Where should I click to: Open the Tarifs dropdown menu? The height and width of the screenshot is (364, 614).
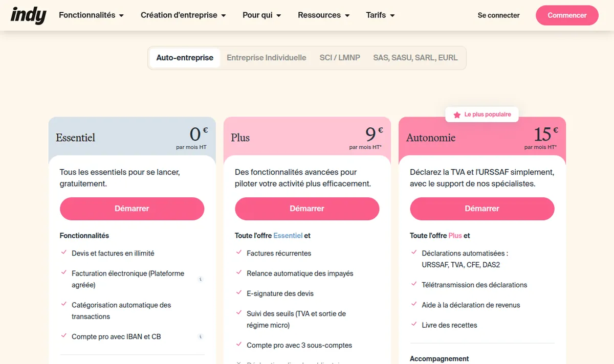pos(381,15)
